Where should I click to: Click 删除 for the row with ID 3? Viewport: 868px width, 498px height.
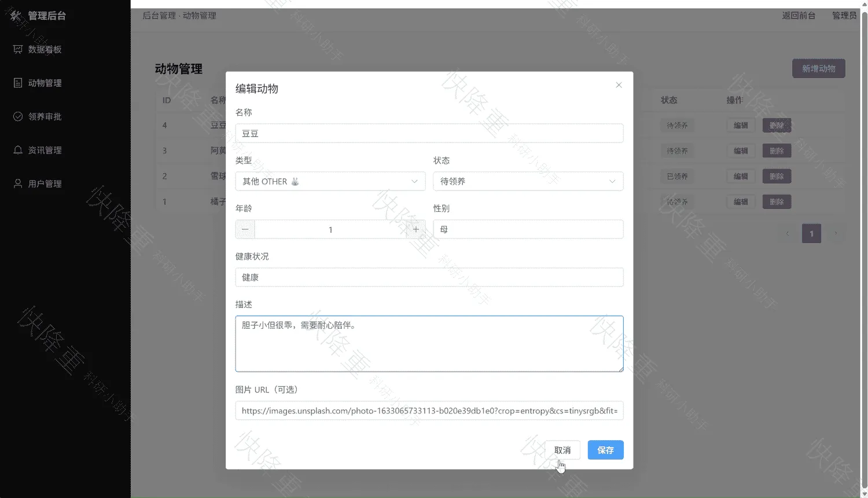coord(777,151)
